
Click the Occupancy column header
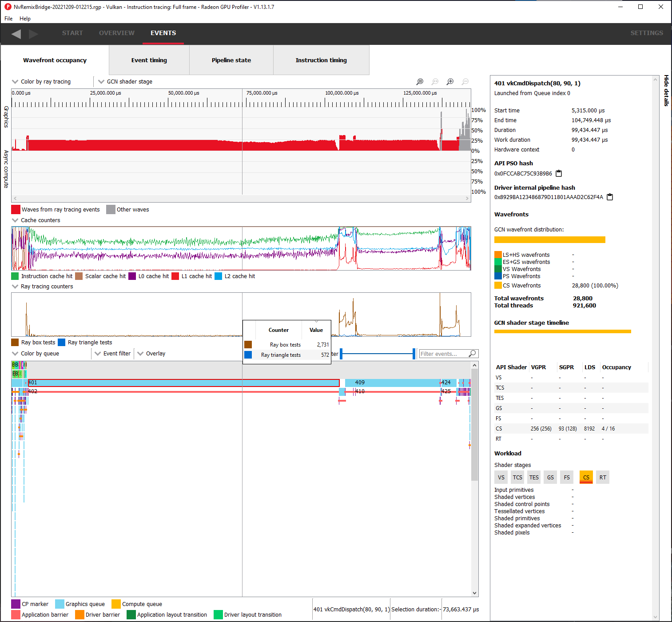pyautogui.click(x=616, y=367)
